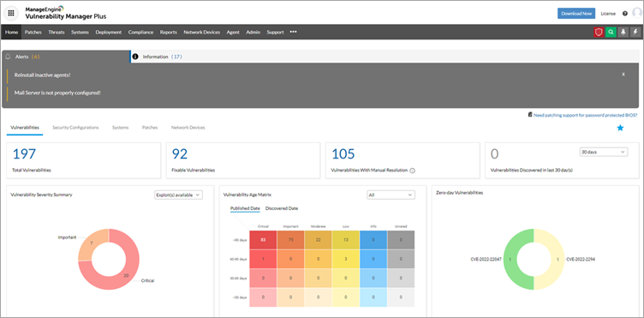Switch to Patches dashboard tab
The height and width of the screenshot is (318, 644).
click(150, 128)
